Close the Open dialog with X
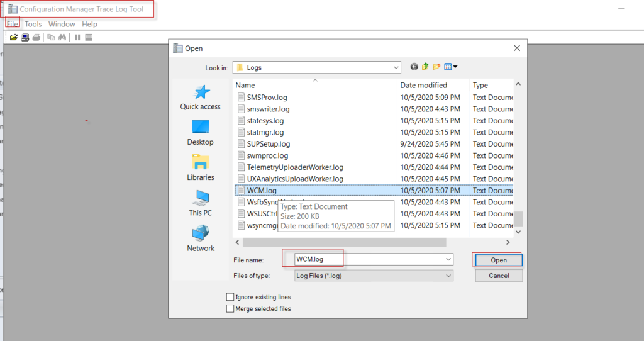 [x=517, y=48]
